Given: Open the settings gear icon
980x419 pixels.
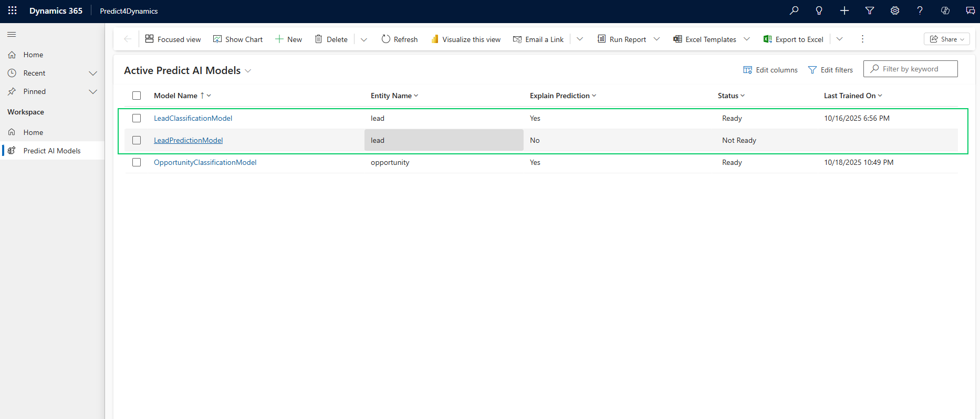Looking at the screenshot, I should pos(895,11).
